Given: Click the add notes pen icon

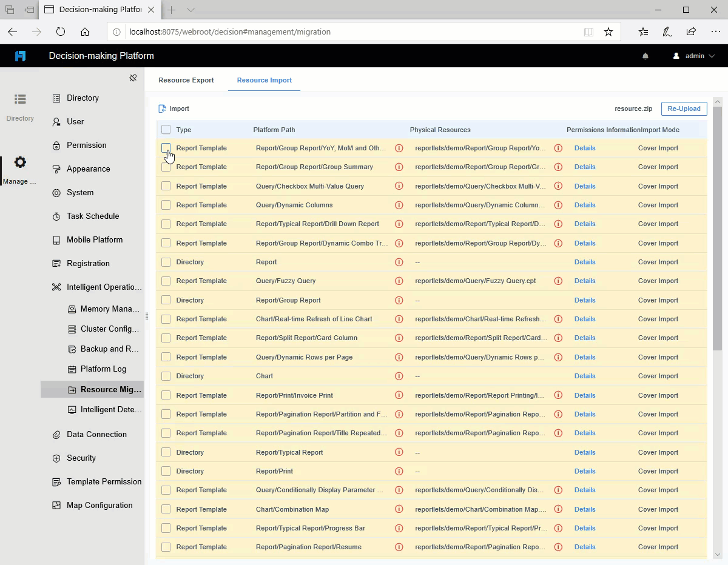Looking at the screenshot, I should click(667, 32).
